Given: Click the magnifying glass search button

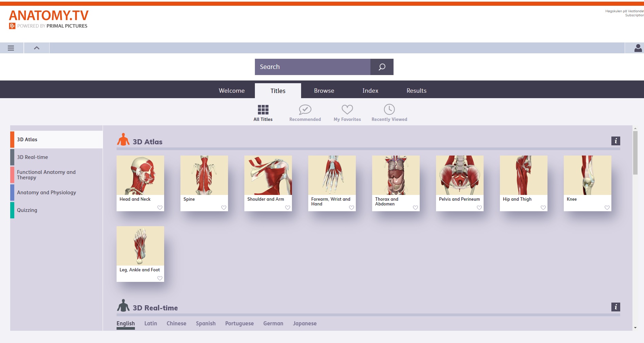Looking at the screenshot, I should [x=382, y=67].
